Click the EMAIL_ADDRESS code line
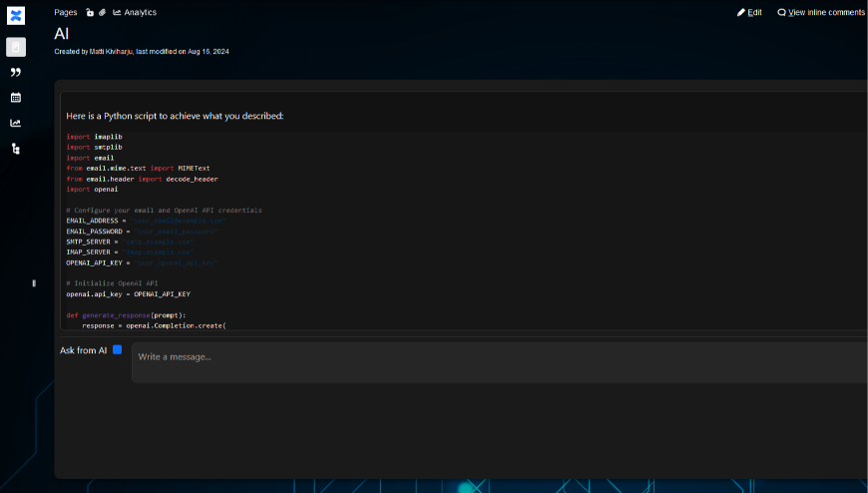Screen dimensions: 868x493 (146, 221)
